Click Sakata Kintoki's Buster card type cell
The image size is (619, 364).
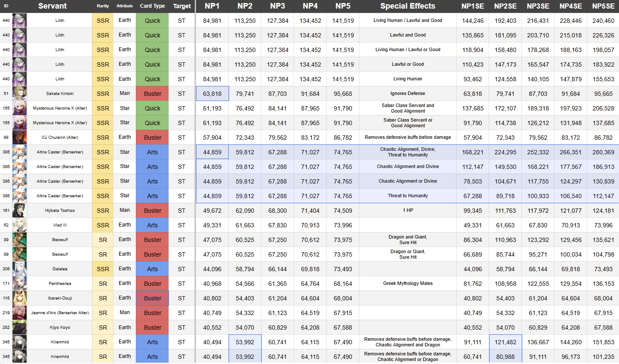(x=153, y=94)
